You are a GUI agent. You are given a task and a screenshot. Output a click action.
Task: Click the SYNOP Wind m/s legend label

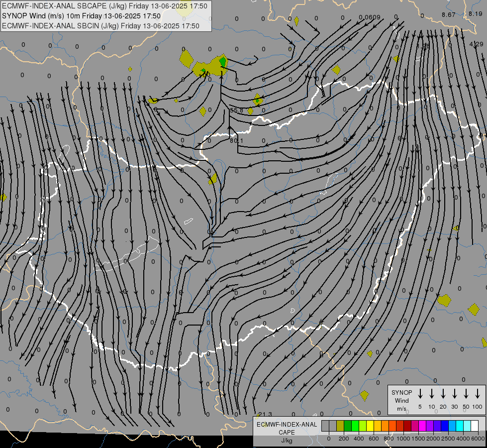(401, 401)
